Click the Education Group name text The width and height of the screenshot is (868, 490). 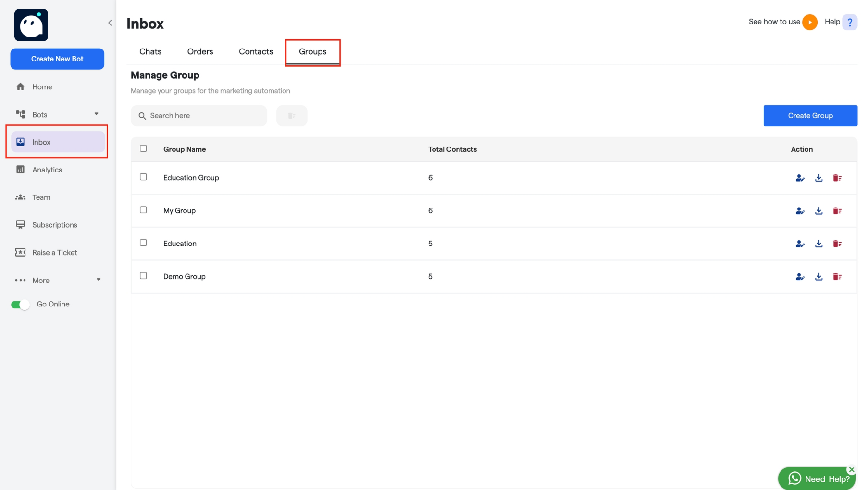tap(191, 178)
